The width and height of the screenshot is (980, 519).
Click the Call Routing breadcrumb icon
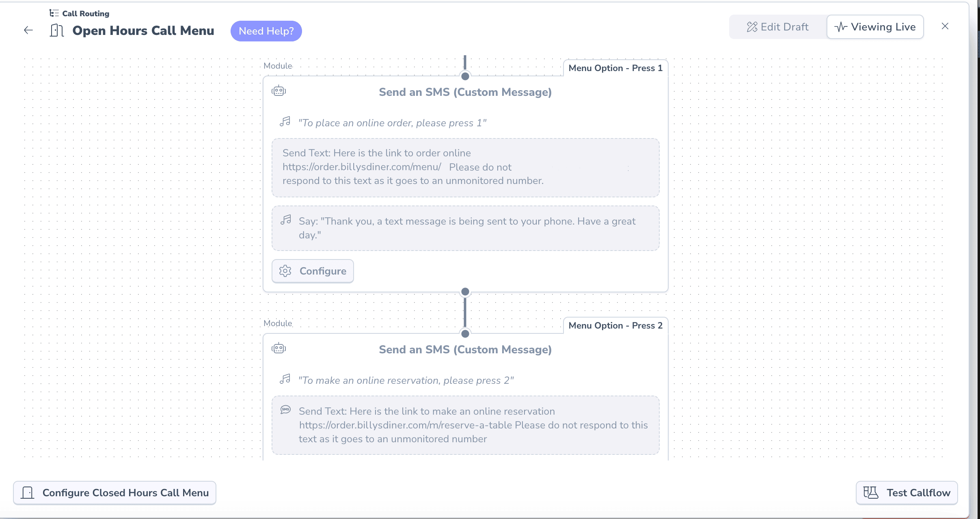54,13
